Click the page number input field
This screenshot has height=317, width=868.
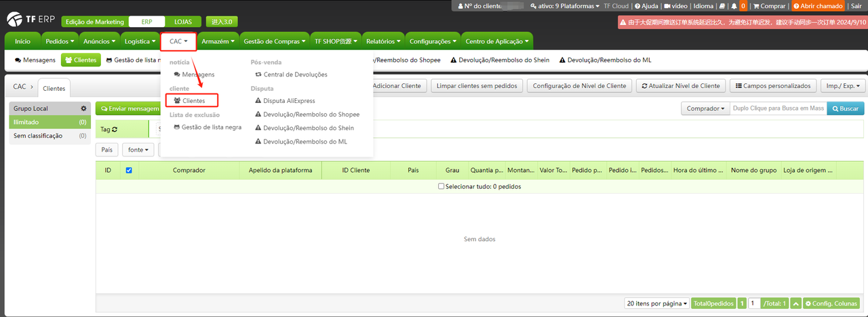pyautogui.click(x=754, y=303)
